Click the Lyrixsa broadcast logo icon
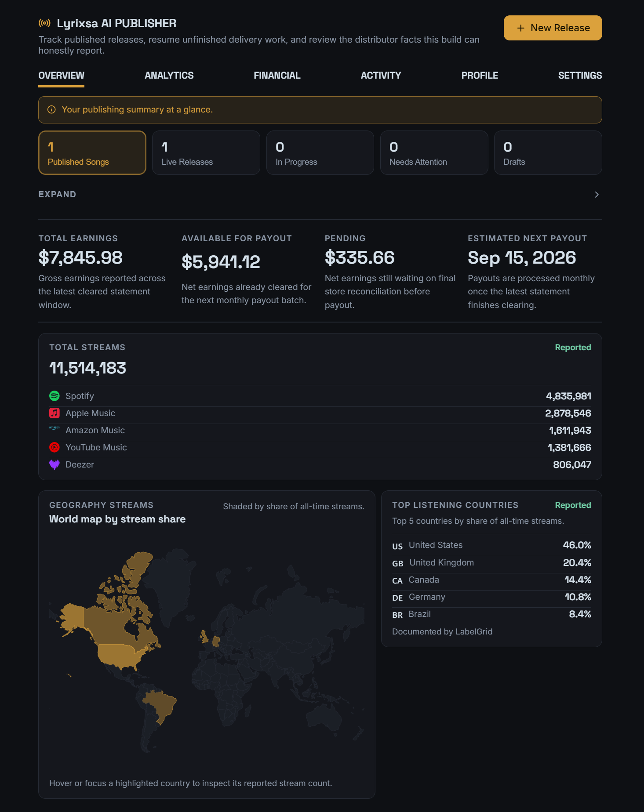644x812 pixels. point(44,23)
